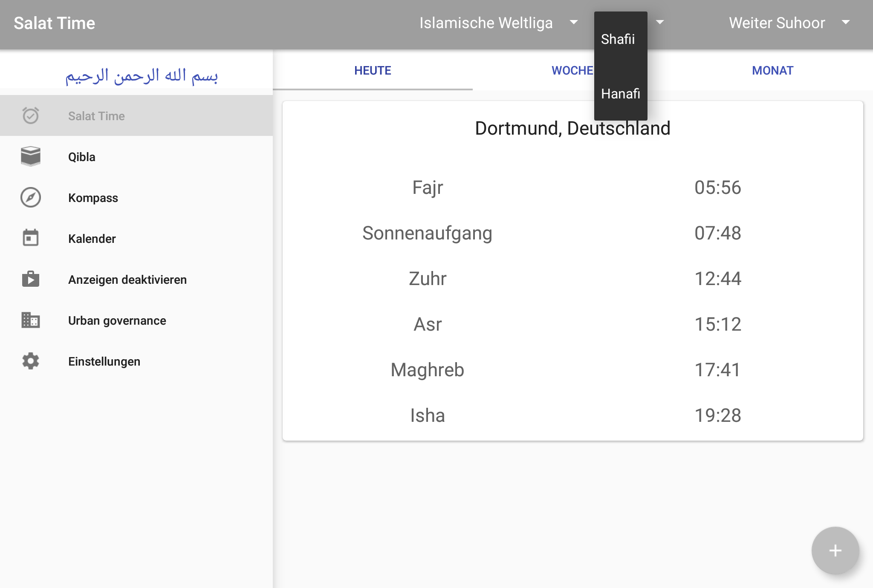Switch to the MONAT tab
The height and width of the screenshot is (588, 873).
point(772,71)
